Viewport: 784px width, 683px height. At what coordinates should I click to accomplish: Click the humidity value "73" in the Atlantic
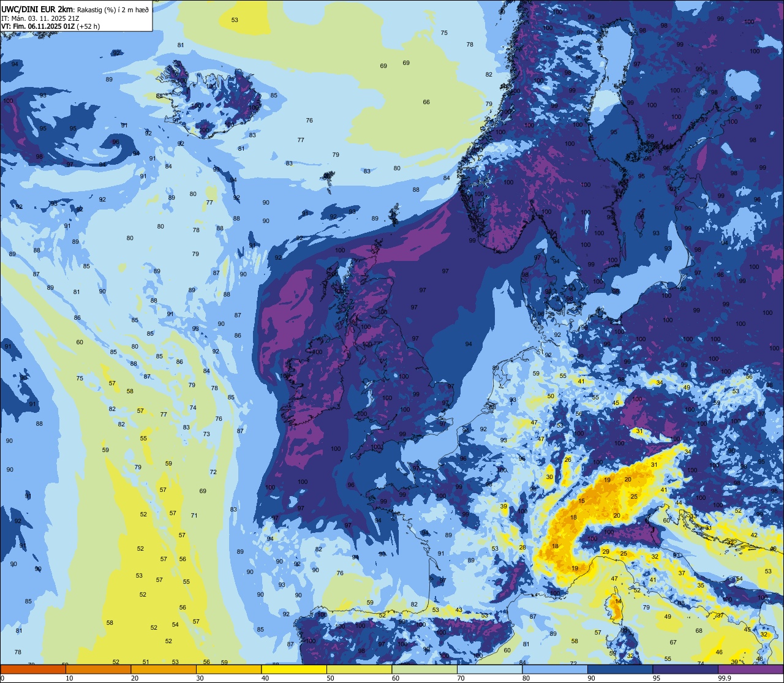point(206,434)
